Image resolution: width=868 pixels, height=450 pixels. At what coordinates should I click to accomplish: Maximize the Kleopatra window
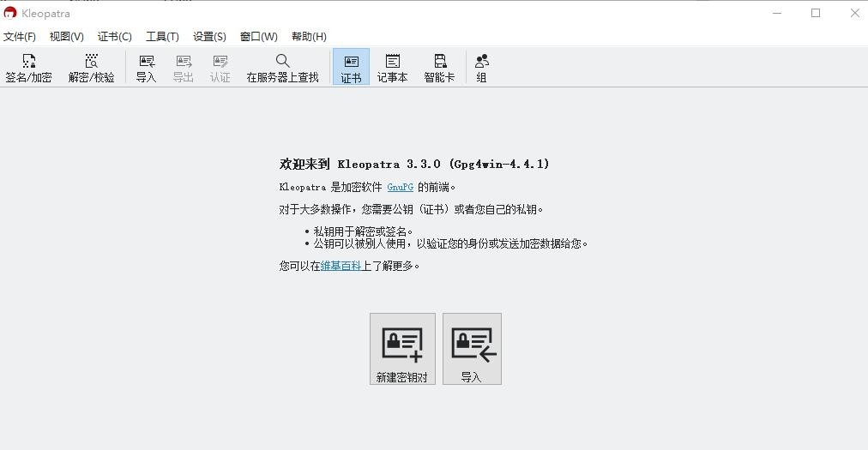[816, 13]
